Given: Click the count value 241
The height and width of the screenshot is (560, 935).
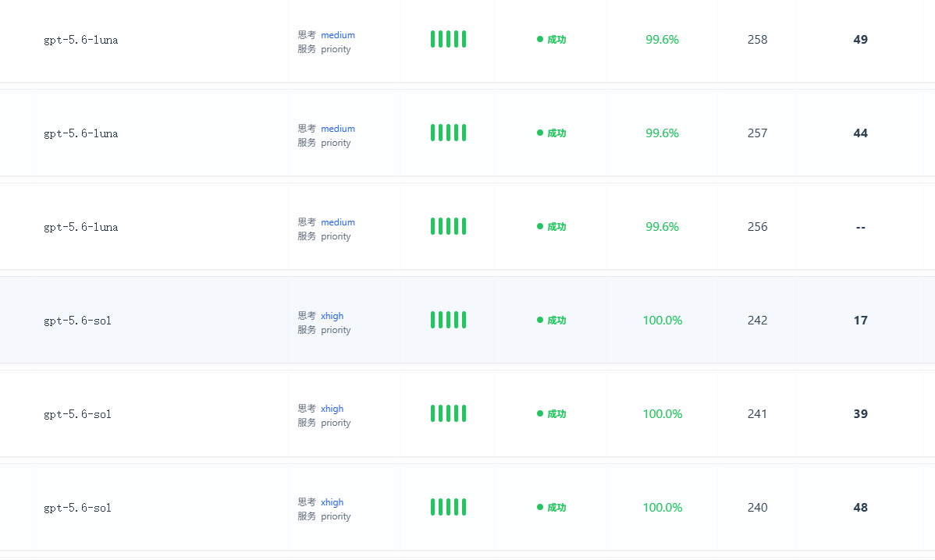Looking at the screenshot, I should [757, 413].
